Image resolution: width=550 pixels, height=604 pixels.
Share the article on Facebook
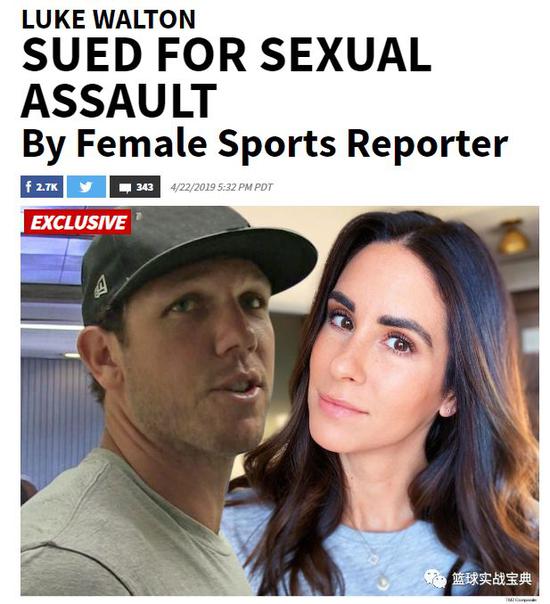coord(42,187)
